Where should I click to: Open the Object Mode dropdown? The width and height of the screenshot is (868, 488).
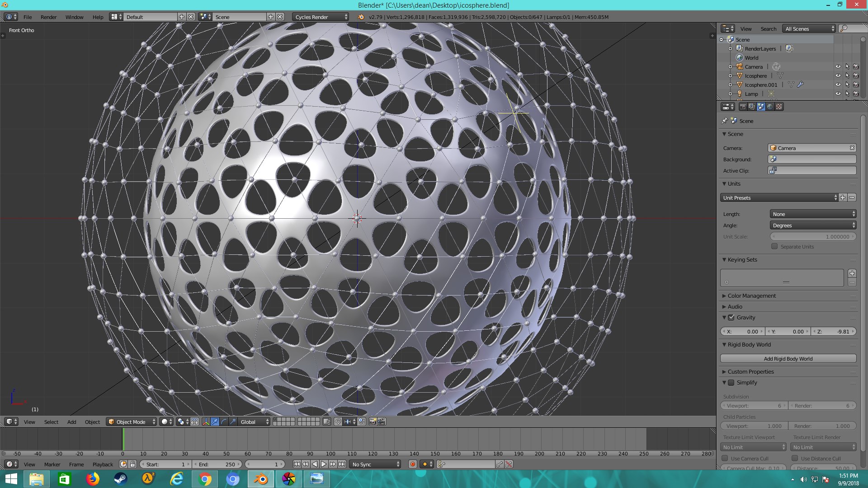pyautogui.click(x=132, y=422)
